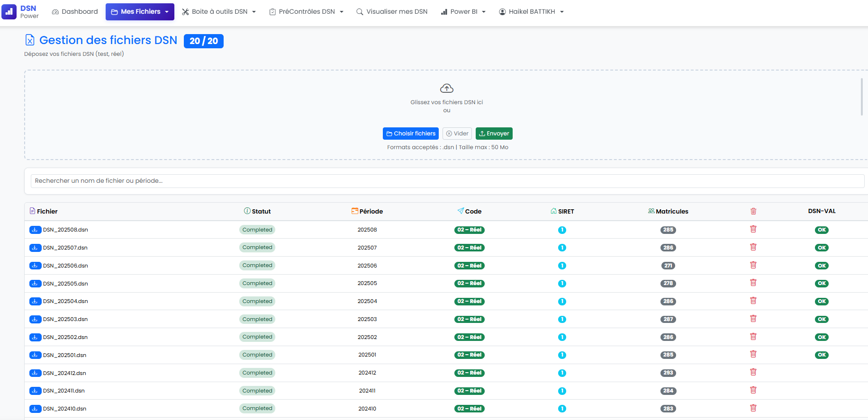Delete the DSN_202410.dsn row
This screenshot has height=420, width=868.
[753, 408]
